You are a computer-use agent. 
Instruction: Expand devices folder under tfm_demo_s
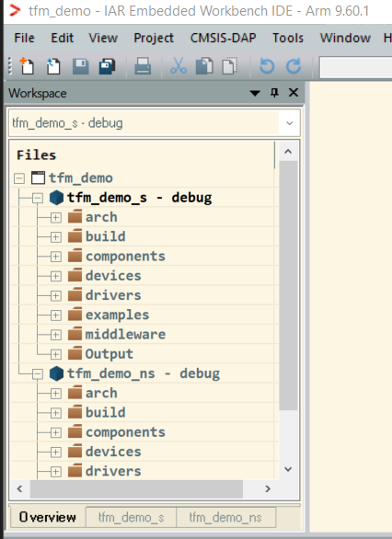(56, 276)
